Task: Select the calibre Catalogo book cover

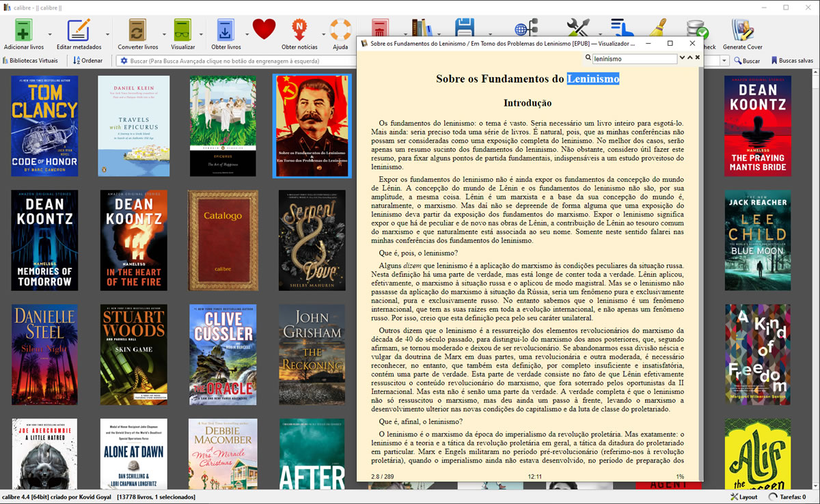Action: pos(223,240)
